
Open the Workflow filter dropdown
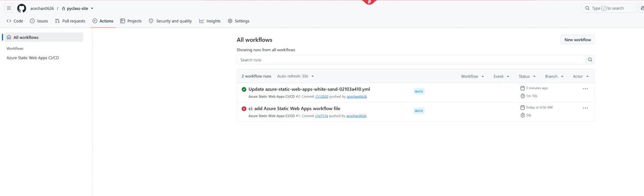(x=473, y=76)
